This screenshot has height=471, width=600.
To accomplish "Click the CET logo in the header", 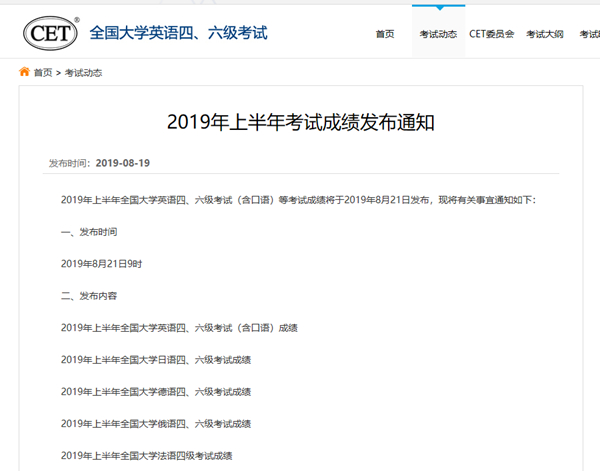I will click(x=50, y=33).
